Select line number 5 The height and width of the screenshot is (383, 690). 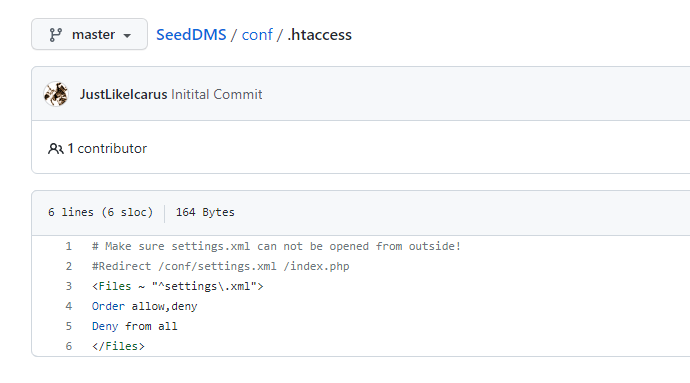69,326
